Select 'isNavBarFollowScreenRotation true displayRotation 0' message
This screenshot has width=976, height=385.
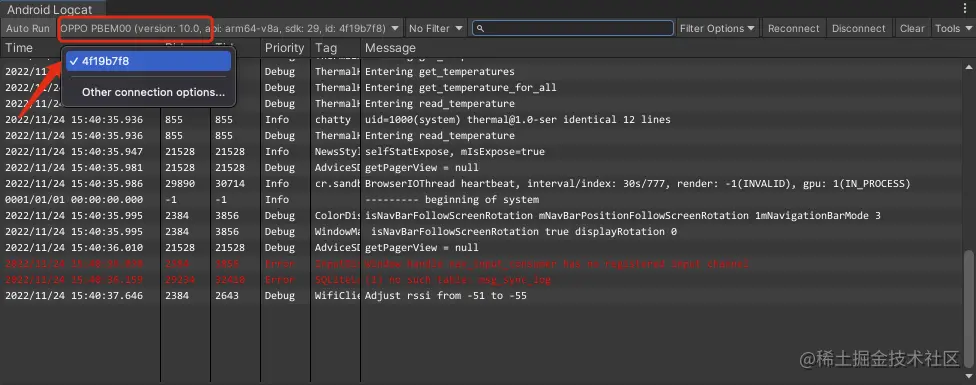[x=524, y=231]
